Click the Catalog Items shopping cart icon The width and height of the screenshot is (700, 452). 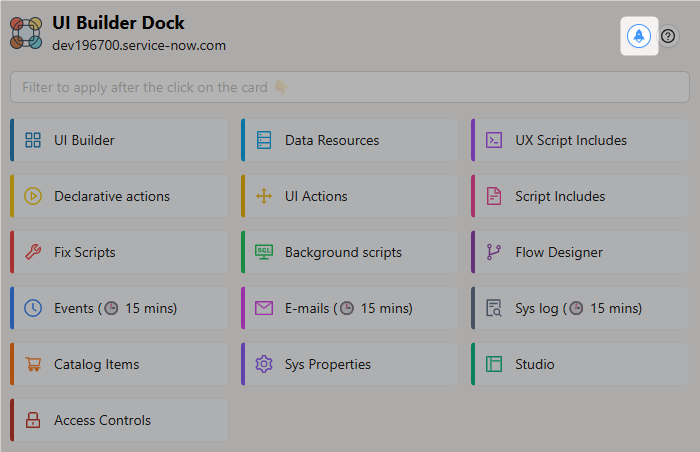coord(33,364)
